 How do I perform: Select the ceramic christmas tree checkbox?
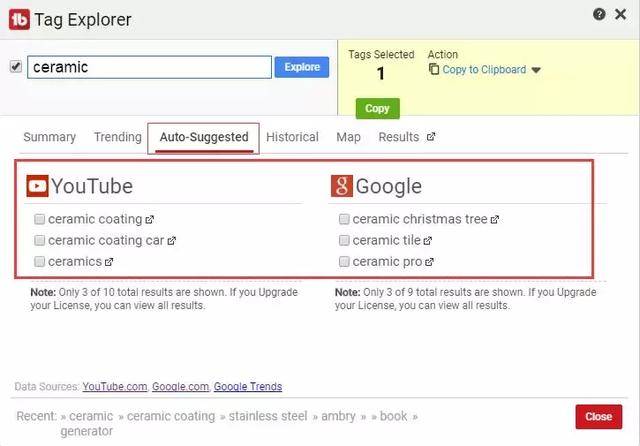344,219
